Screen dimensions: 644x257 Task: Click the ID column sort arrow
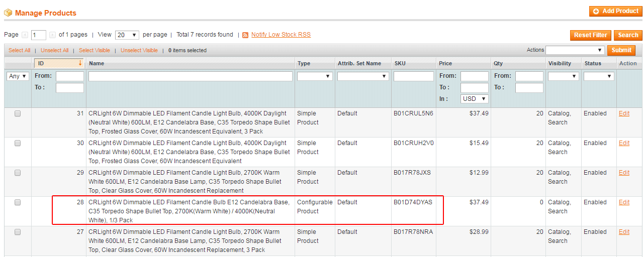pos(80,63)
